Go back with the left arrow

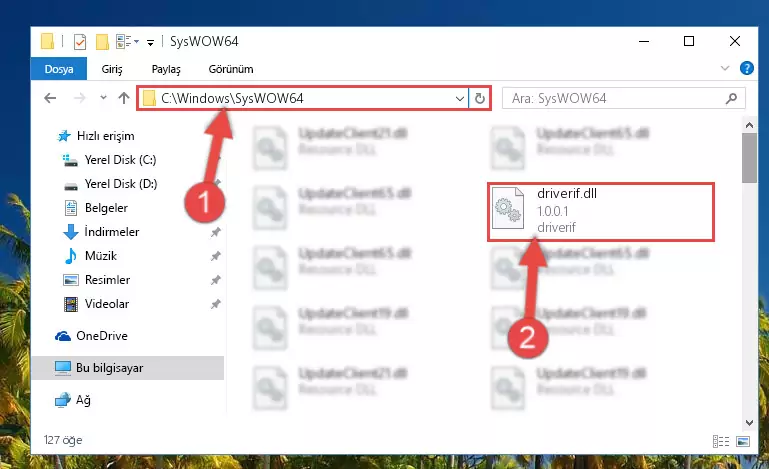pyautogui.click(x=50, y=98)
